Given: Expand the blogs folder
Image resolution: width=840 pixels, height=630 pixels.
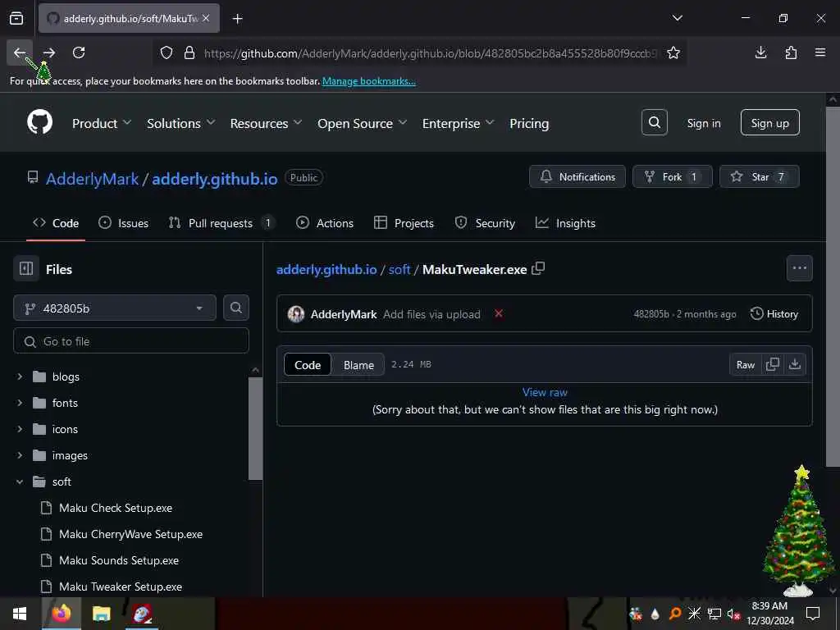Looking at the screenshot, I should pos(20,377).
